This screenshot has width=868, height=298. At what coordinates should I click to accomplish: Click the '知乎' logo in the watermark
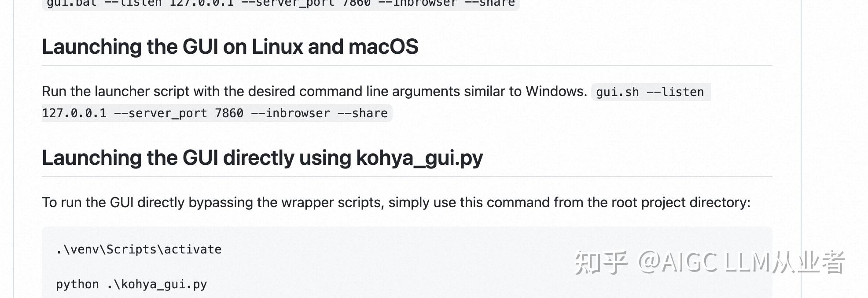601,263
